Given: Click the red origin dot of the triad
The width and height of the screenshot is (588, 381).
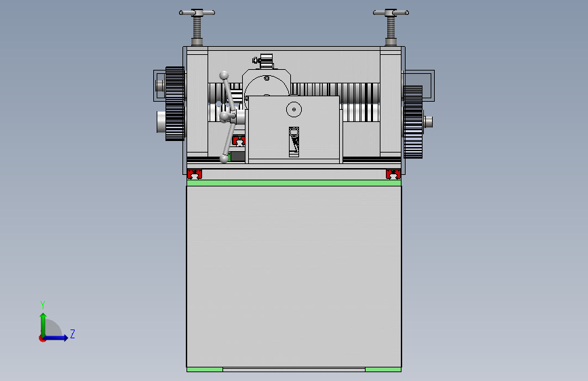Looking at the screenshot, I should pyautogui.click(x=42, y=338).
